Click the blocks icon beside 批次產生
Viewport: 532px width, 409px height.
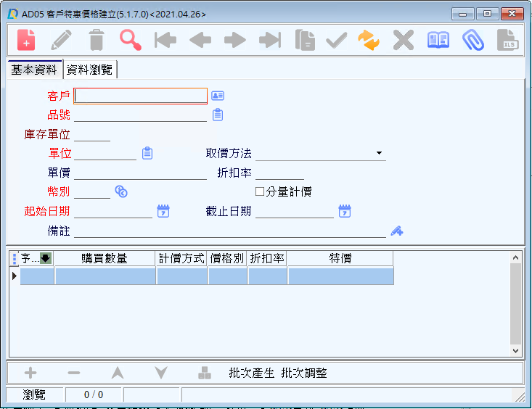[205, 373]
